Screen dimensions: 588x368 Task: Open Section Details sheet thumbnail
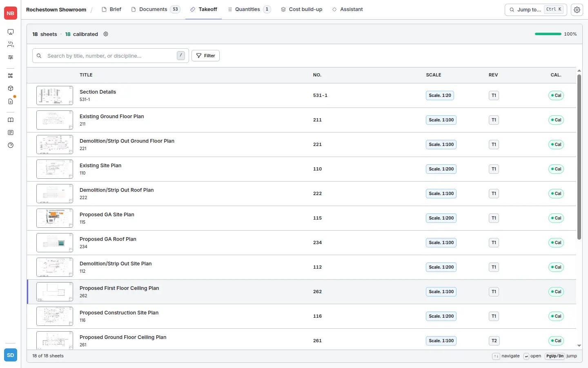[x=55, y=95]
